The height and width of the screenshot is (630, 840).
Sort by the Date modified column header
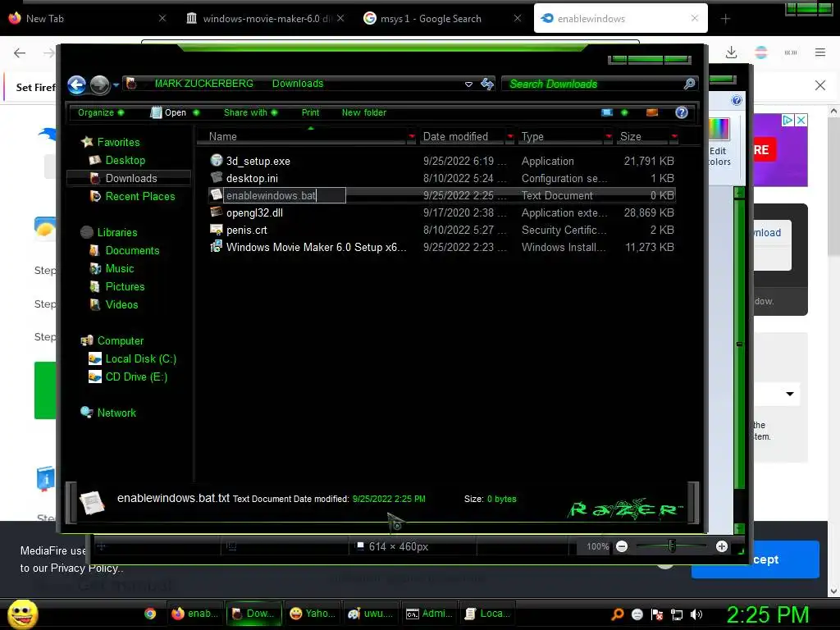[x=462, y=137]
